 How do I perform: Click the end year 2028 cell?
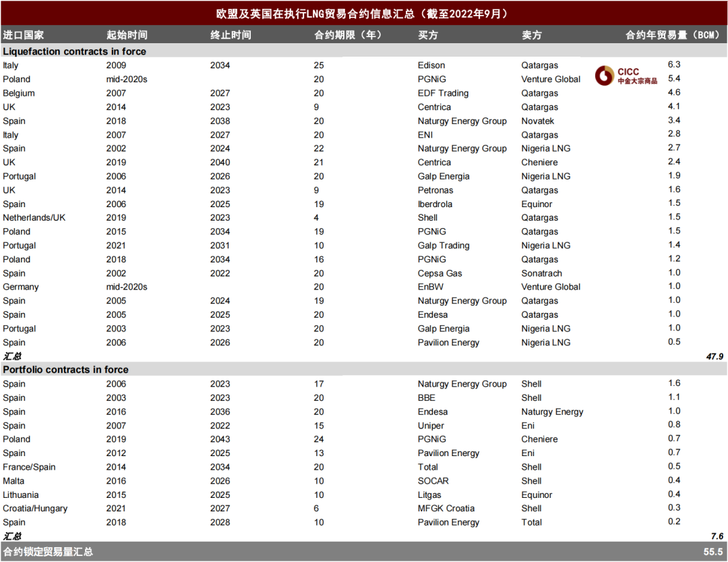[220, 522]
